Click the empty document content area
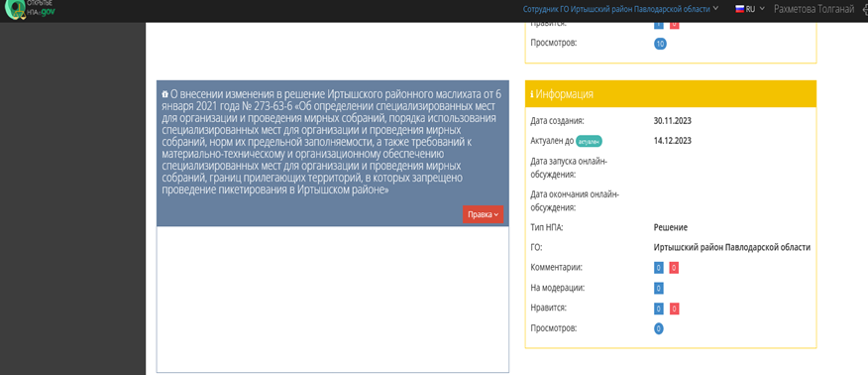This screenshot has width=868, height=375. (x=333, y=300)
